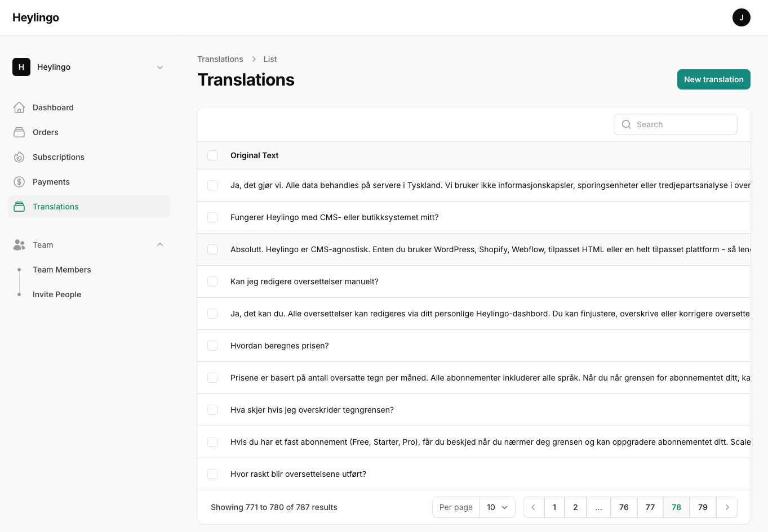Click the Original Text column header
768x532 pixels.
(x=255, y=155)
